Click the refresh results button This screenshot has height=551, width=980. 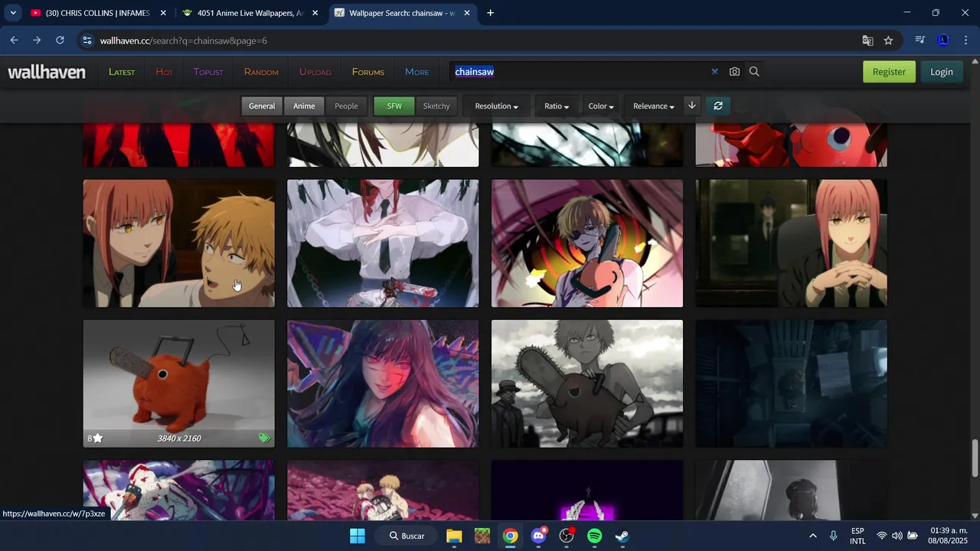tap(718, 106)
